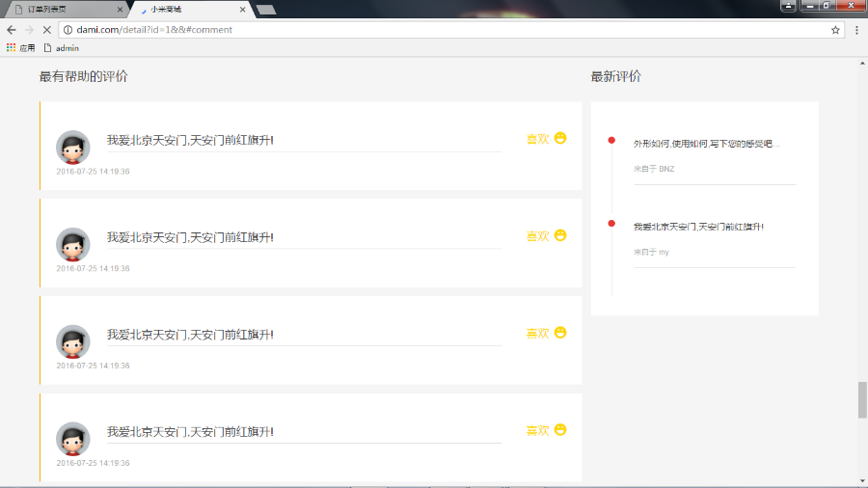Click the site info icon in address bar
868x488 pixels.
coord(68,30)
